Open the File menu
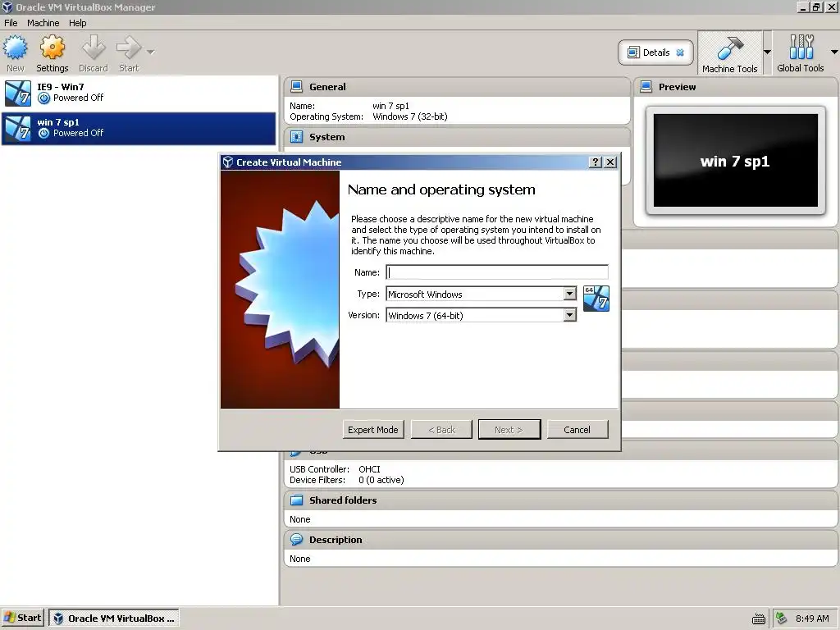This screenshot has height=630, width=840. [11, 23]
